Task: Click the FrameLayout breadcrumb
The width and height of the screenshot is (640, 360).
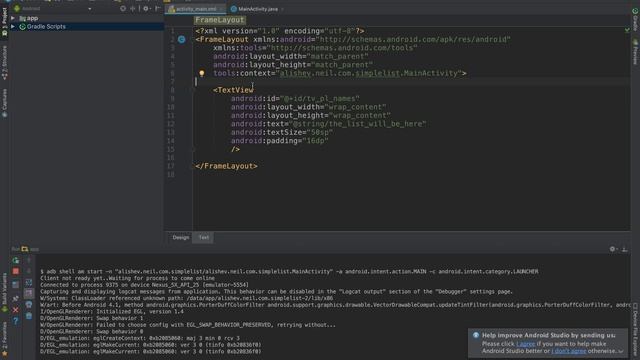Action: 220,20
